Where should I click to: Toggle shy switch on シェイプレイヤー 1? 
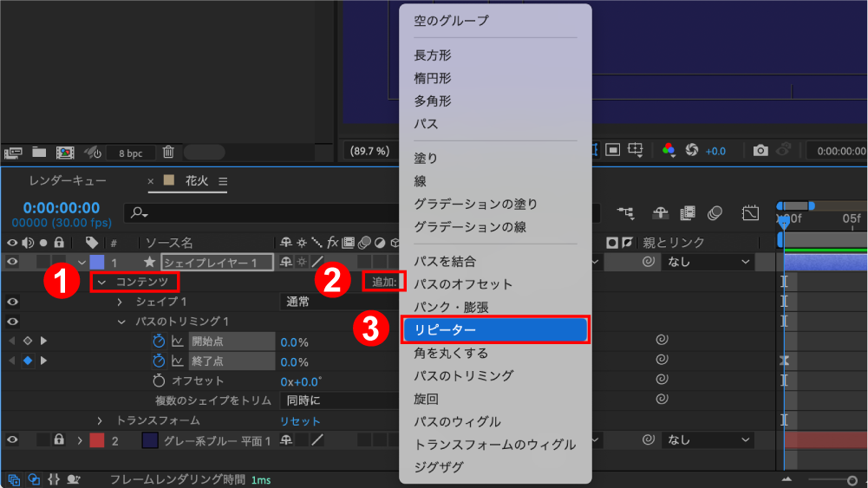(285, 262)
